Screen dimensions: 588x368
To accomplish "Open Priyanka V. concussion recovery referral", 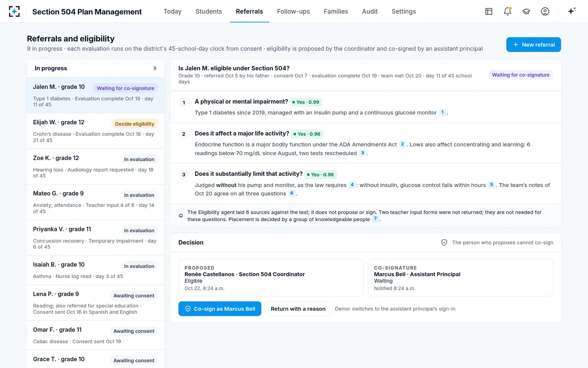I will (x=96, y=238).
